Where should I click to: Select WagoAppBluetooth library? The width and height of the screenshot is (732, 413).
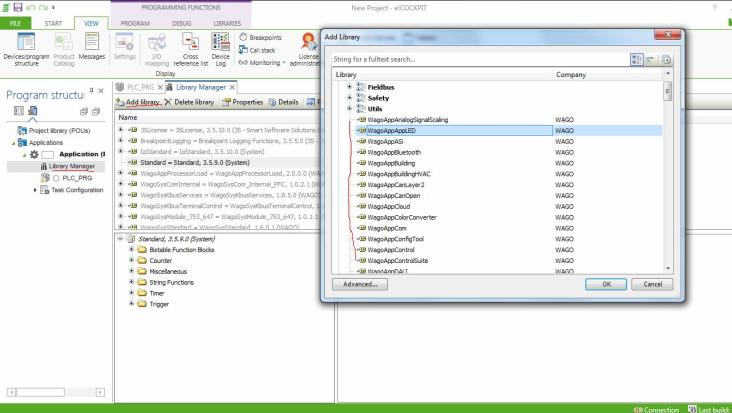tap(394, 152)
